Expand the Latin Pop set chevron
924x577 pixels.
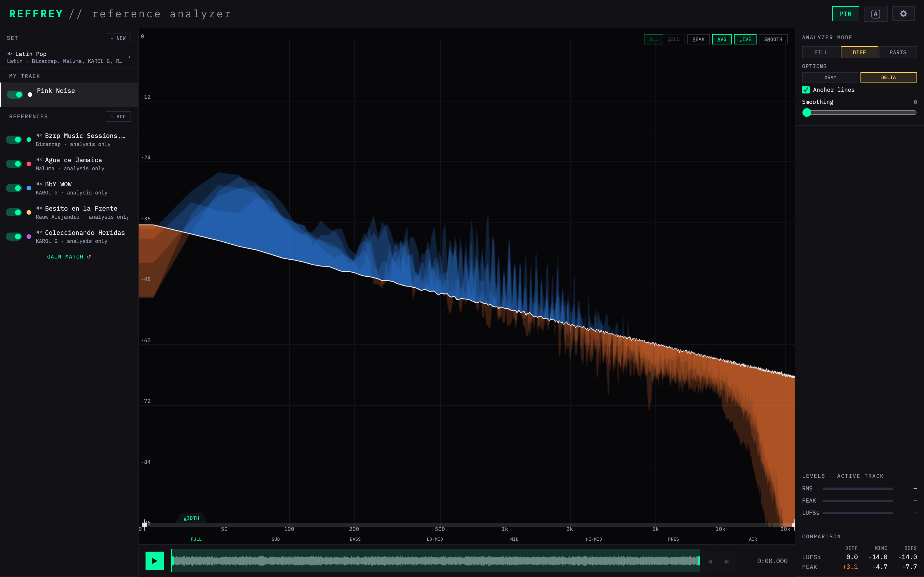[129, 57]
